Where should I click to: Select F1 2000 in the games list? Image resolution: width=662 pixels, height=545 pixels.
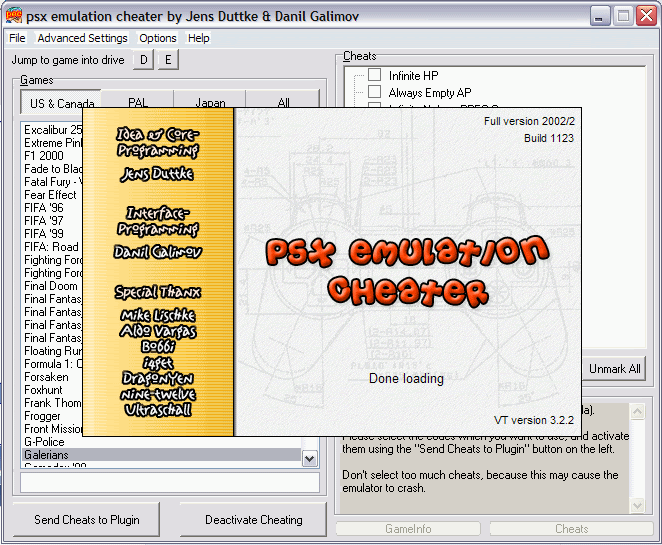pos(43,156)
